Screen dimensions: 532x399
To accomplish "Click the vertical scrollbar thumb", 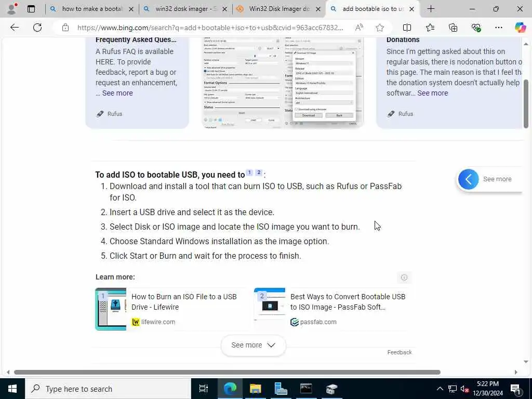I will click(526, 104).
